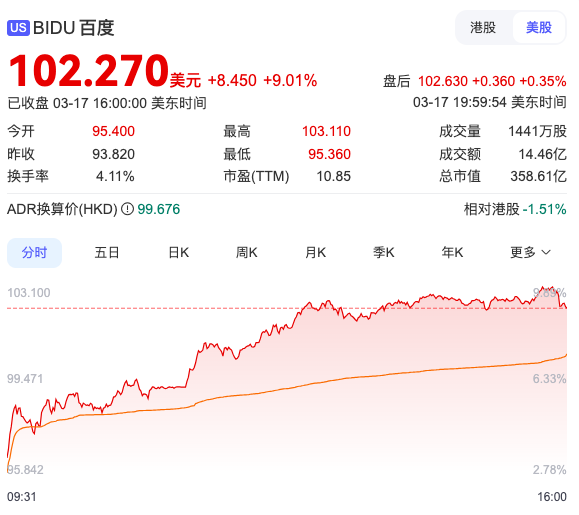Image resolution: width=579 pixels, height=515 pixels.
Task: Open the 周K chart tab
Action: pyautogui.click(x=247, y=253)
